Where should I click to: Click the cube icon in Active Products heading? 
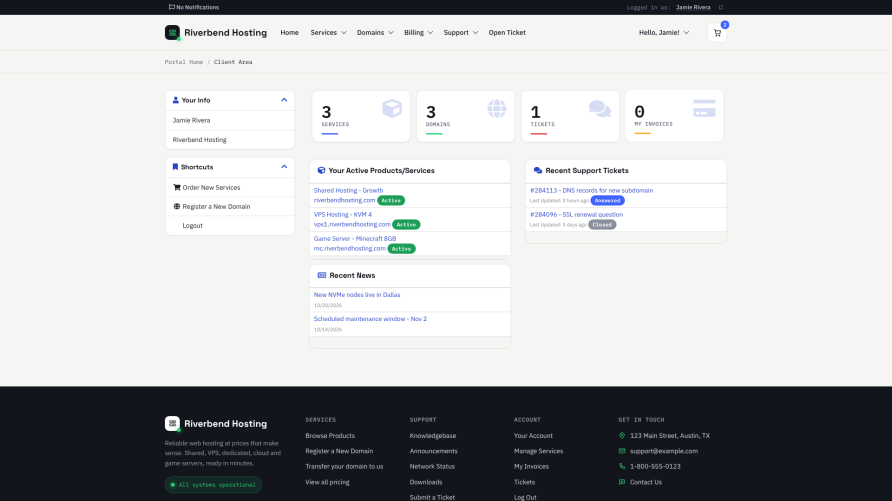pyautogui.click(x=321, y=171)
